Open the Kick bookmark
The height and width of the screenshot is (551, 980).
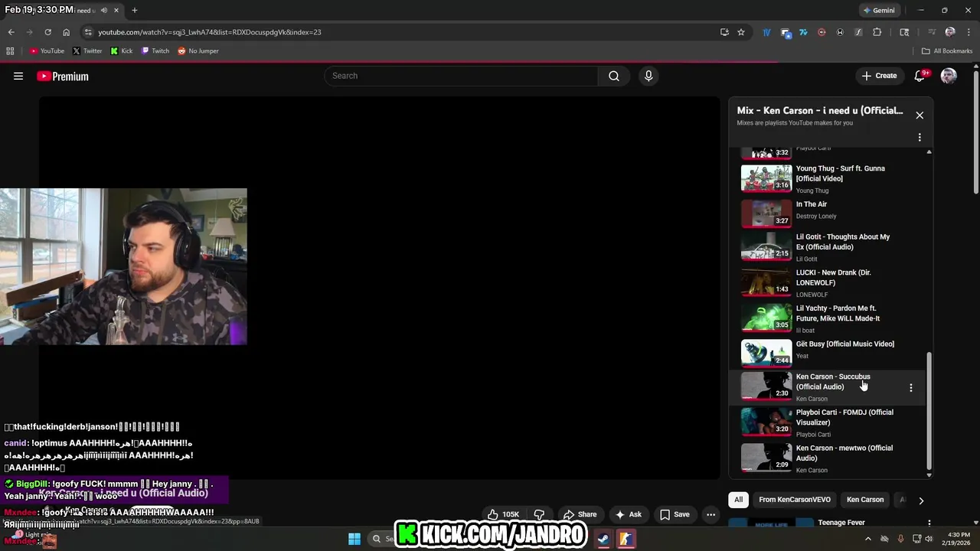tap(121, 51)
